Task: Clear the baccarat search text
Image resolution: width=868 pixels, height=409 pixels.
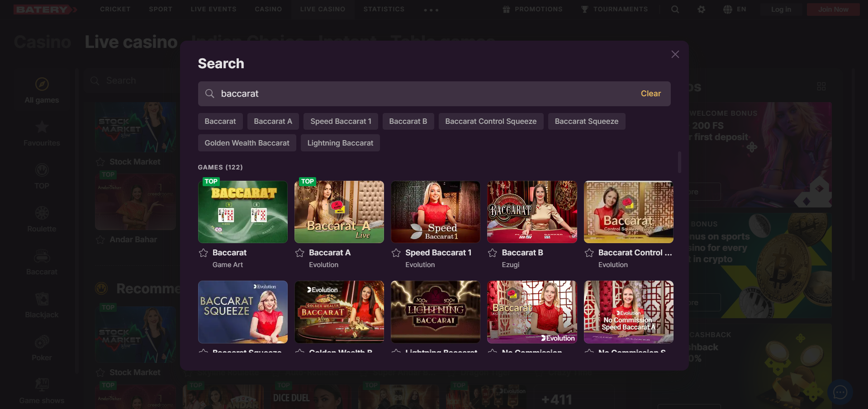Action: pyautogui.click(x=650, y=94)
